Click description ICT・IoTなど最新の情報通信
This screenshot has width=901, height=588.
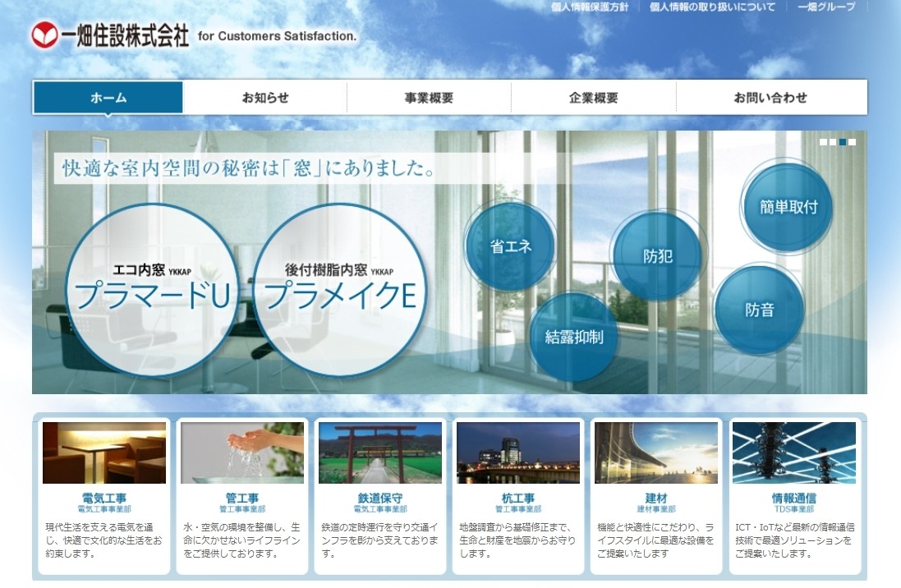(795, 540)
